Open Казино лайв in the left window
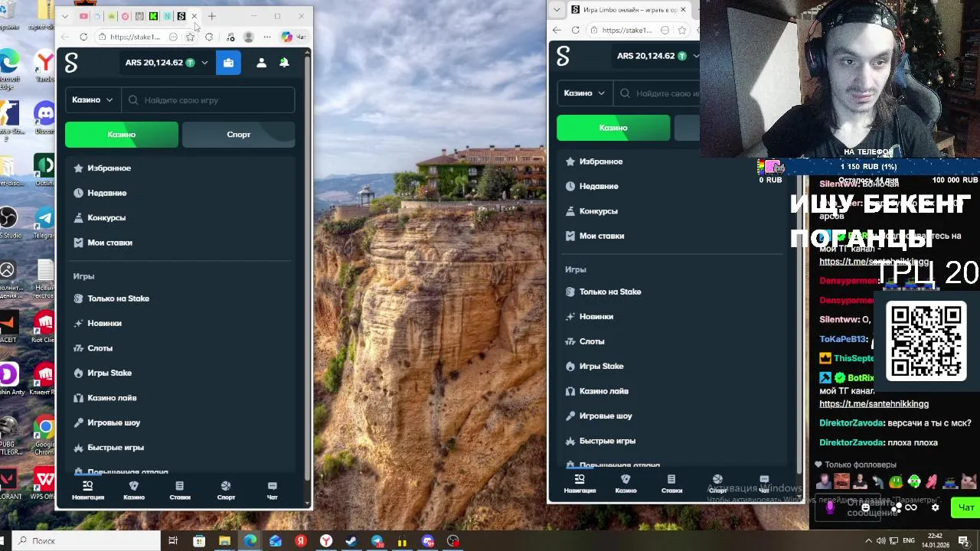980x551 pixels. 112,398
